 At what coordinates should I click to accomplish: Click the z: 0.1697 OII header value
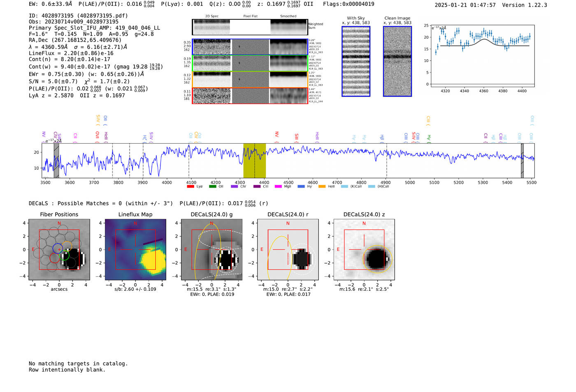coord(285,4)
